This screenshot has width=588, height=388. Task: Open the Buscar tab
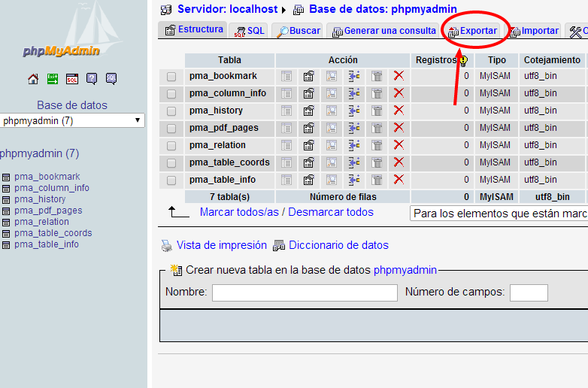click(x=299, y=30)
